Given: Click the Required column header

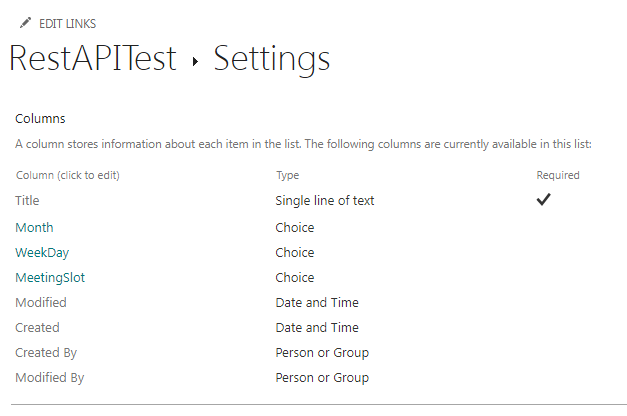Looking at the screenshot, I should 558,175.
